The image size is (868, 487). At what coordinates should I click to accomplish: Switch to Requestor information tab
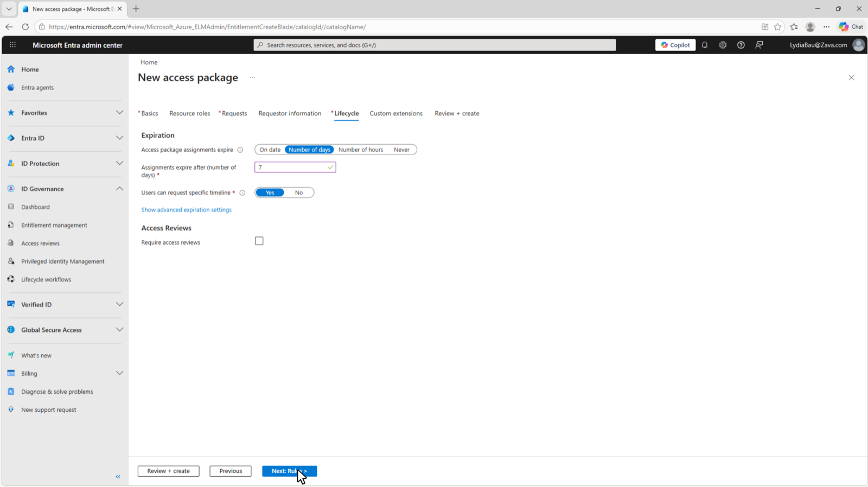[290, 113]
